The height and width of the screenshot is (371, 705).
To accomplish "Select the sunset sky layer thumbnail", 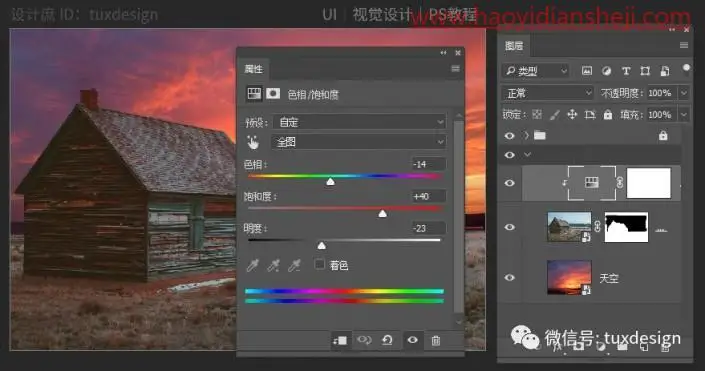I will pyautogui.click(x=569, y=277).
